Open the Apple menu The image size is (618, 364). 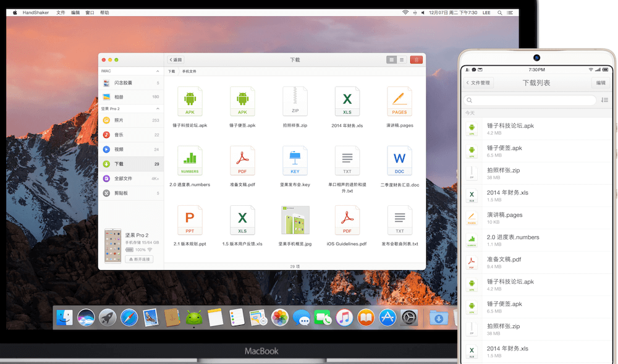(x=15, y=12)
